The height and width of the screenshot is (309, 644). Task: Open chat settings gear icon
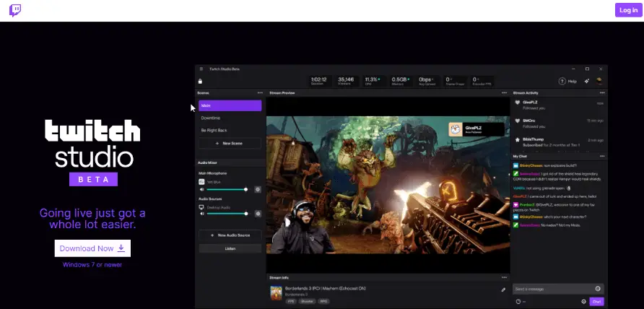(583, 302)
